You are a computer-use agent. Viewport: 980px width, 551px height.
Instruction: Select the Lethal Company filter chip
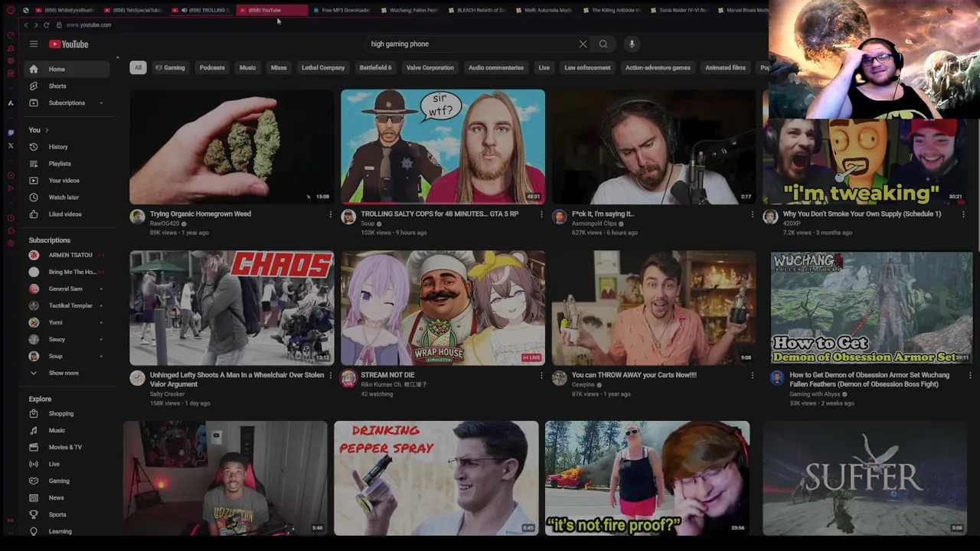pyautogui.click(x=323, y=67)
